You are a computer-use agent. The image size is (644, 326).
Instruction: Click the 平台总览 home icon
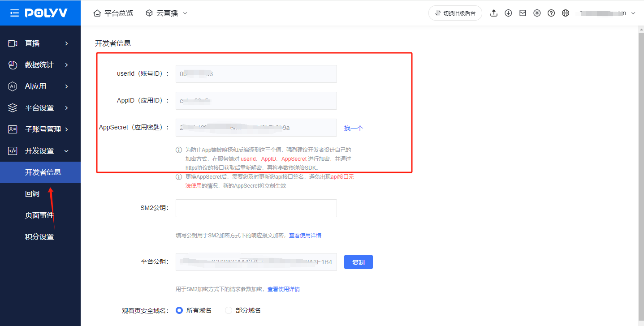[97, 13]
